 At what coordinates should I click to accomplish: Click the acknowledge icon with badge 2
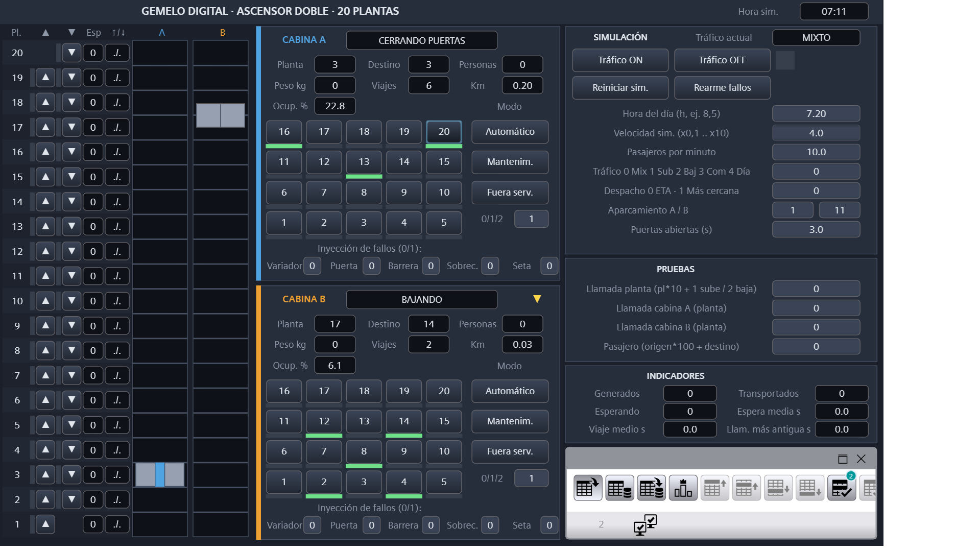842,488
